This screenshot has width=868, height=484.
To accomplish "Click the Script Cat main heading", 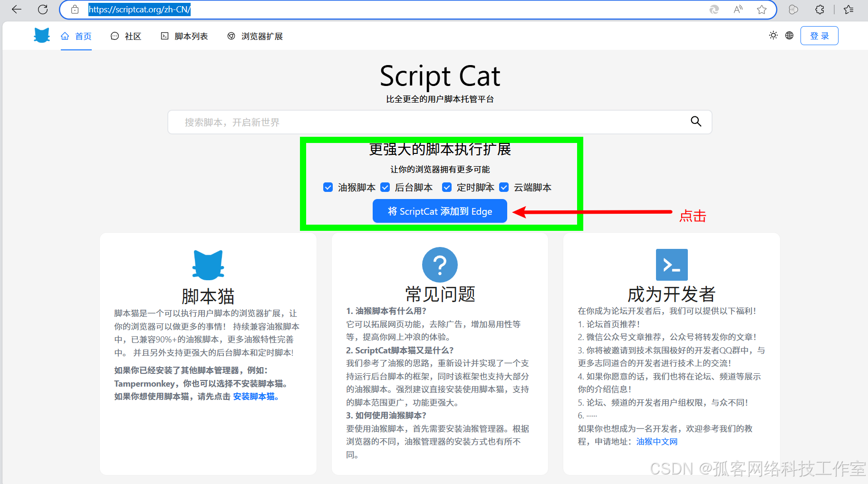I will [440, 76].
